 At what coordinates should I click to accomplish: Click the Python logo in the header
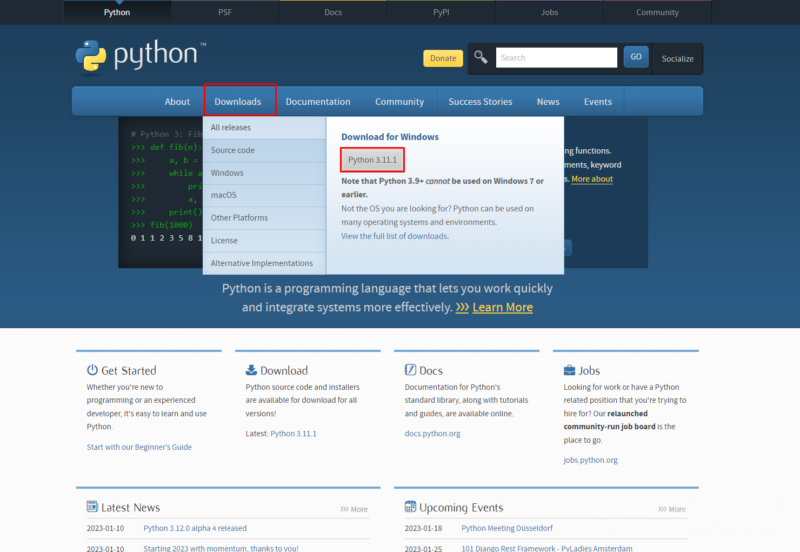point(140,57)
